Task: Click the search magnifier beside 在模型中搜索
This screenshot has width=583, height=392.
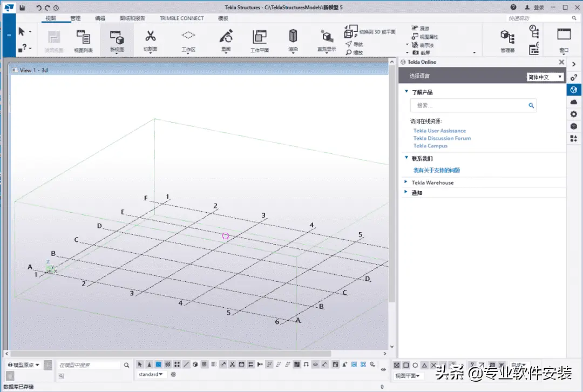Action: (126, 365)
